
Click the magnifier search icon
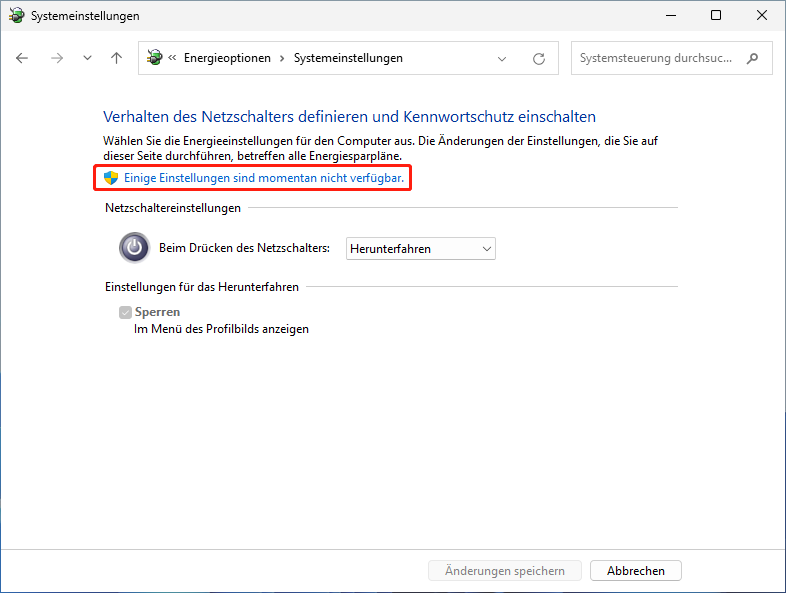click(752, 58)
